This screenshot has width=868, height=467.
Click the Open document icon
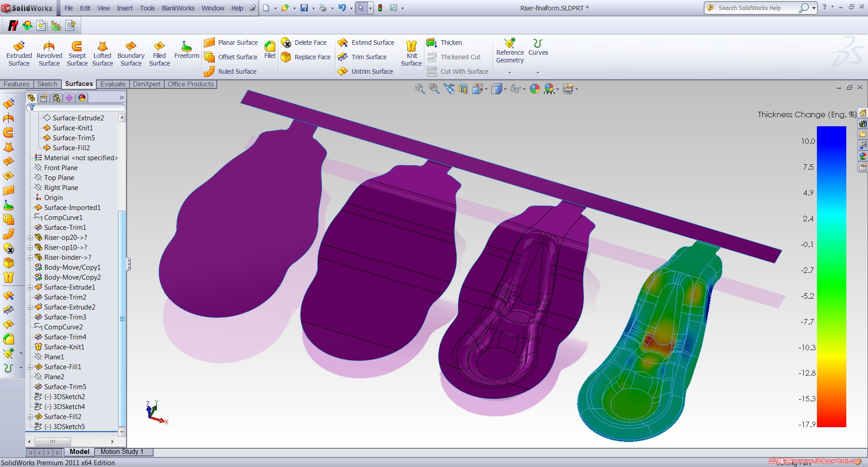pyautogui.click(x=285, y=8)
